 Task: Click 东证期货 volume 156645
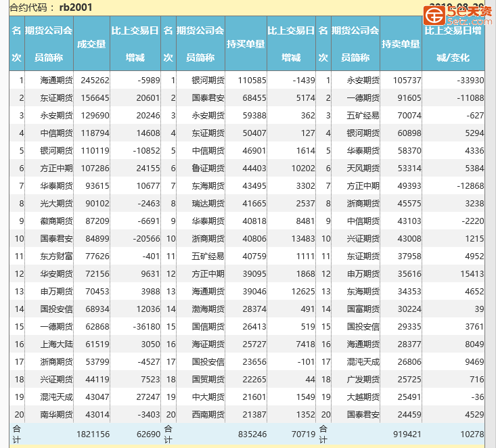pyautogui.click(x=95, y=98)
